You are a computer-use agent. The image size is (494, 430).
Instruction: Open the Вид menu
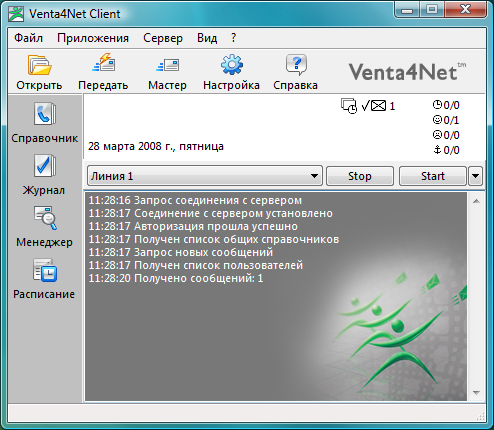[207, 38]
